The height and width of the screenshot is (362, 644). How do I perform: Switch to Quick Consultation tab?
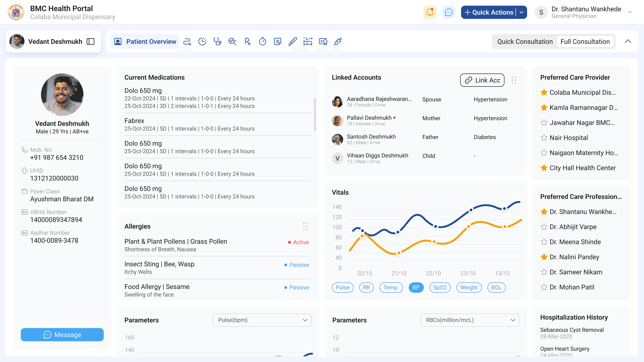[x=524, y=41]
